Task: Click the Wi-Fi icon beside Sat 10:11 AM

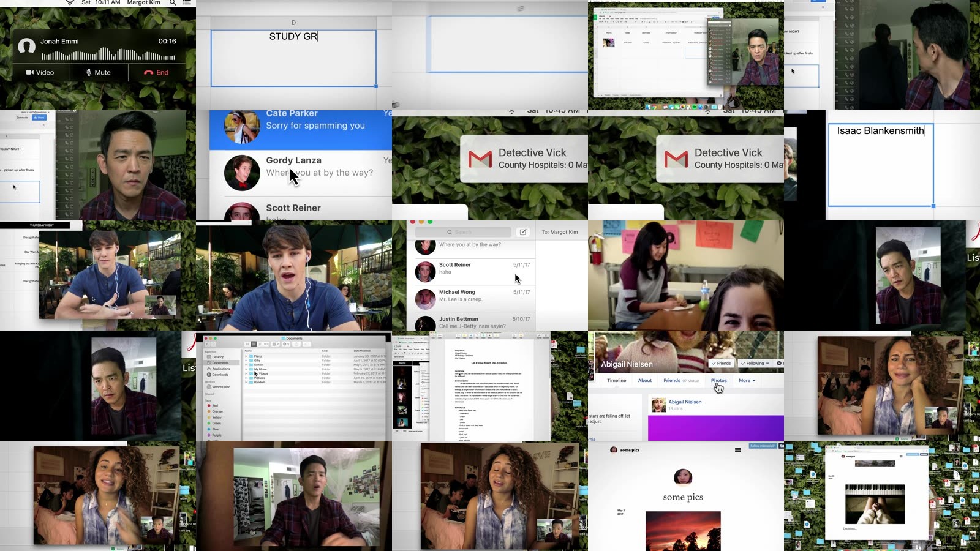Action: (x=70, y=2)
